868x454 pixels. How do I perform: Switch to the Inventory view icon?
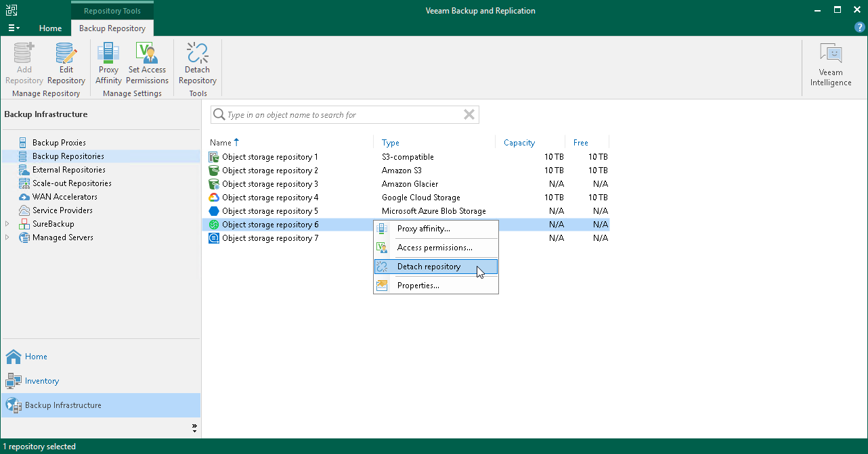14,380
